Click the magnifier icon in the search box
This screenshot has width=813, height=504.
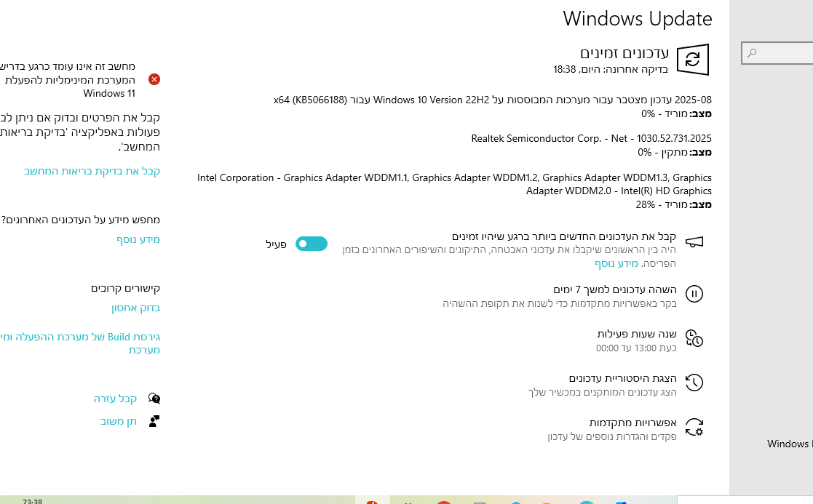(x=753, y=53)
